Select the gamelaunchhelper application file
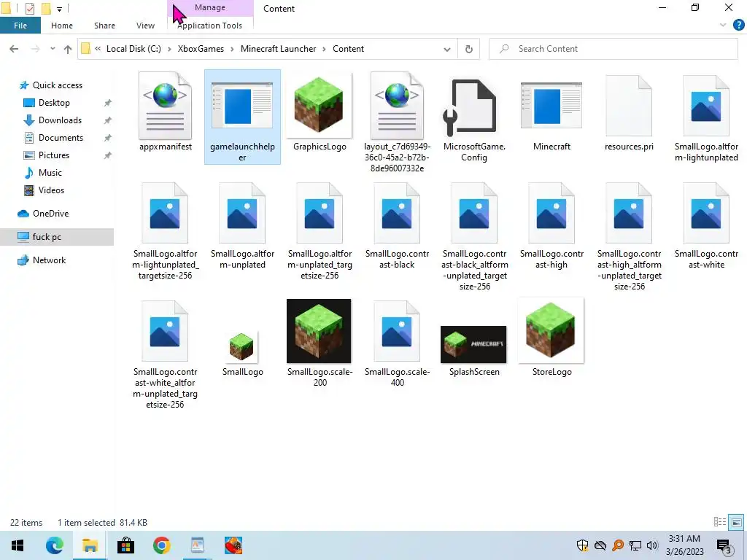The width and height of the screenshot is (747, 560). click(242, 117)
